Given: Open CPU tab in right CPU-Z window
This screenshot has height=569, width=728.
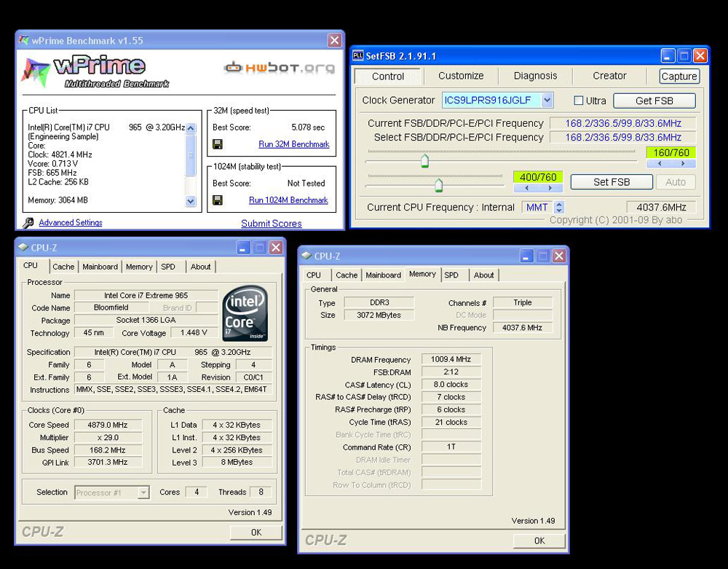Looking at the screenshot, I should (x=313, y=275).
